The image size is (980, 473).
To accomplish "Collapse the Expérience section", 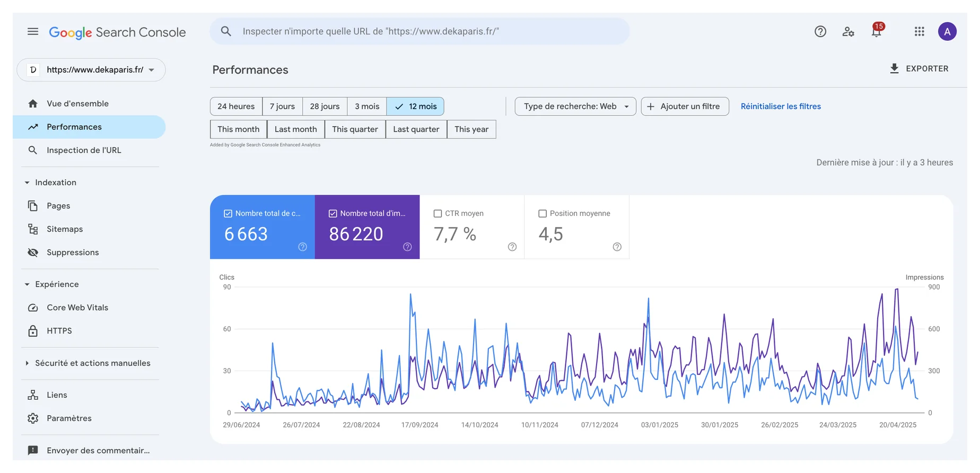I will coord(27,284).
